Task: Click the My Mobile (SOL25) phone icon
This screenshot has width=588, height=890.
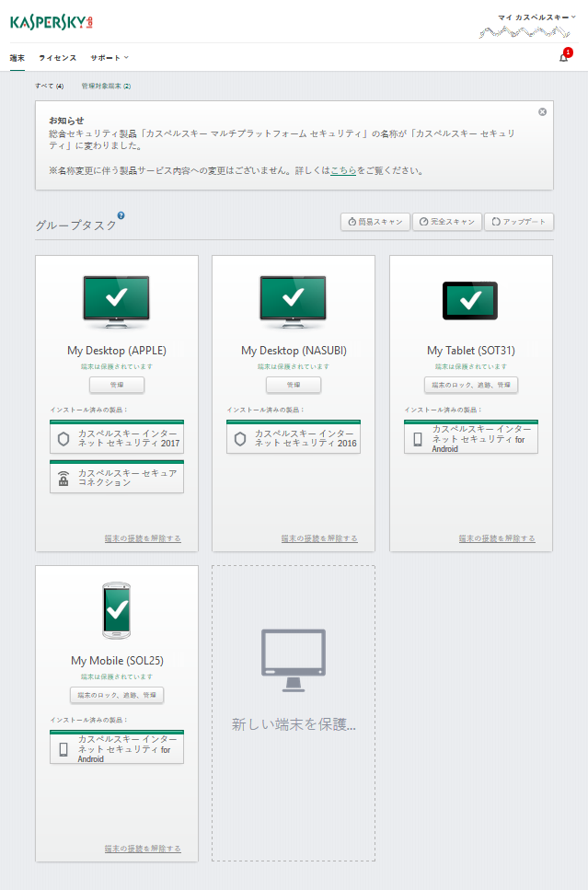Action: click(x=116, y=611)
